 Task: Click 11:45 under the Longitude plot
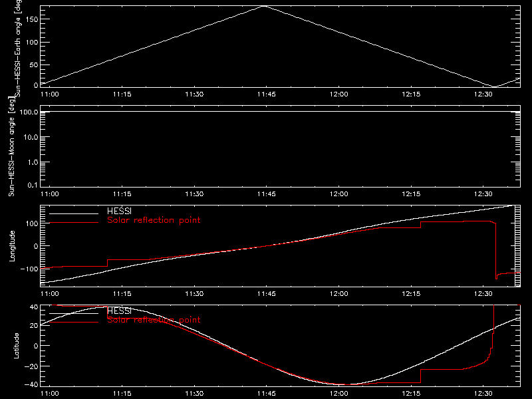[x=267, y=294]
